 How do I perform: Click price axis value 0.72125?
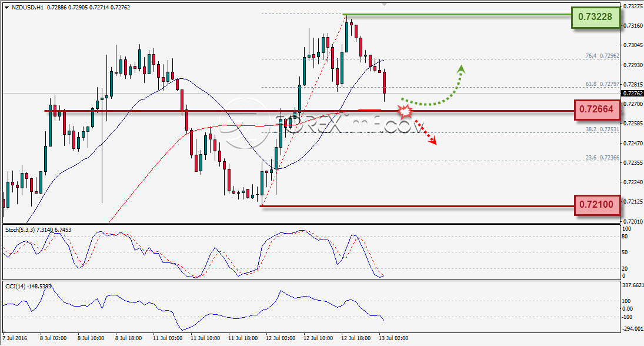633,202
